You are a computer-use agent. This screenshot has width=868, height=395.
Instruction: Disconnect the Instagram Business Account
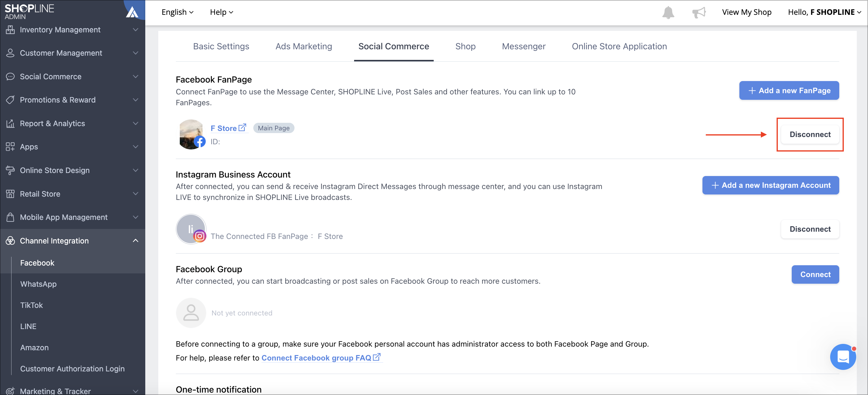tap(810, 229)
